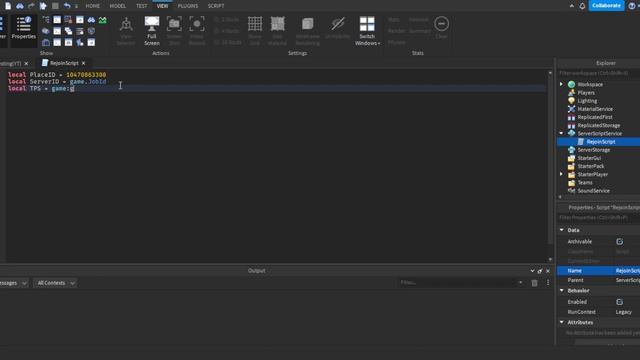This screenshot has height=360, width=640.
Task: Select ServerStorage in Explorer tree
Action: pos(593,150)
